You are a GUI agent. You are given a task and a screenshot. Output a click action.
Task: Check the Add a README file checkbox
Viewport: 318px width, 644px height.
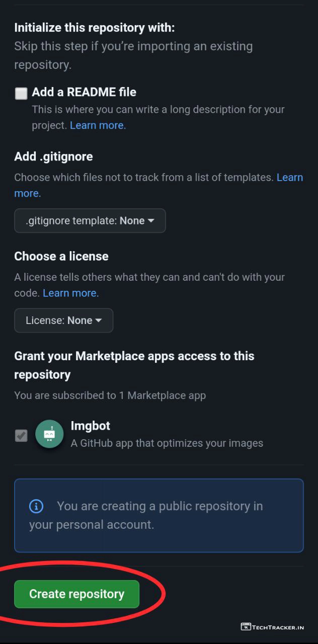click(x=21, y=94)
